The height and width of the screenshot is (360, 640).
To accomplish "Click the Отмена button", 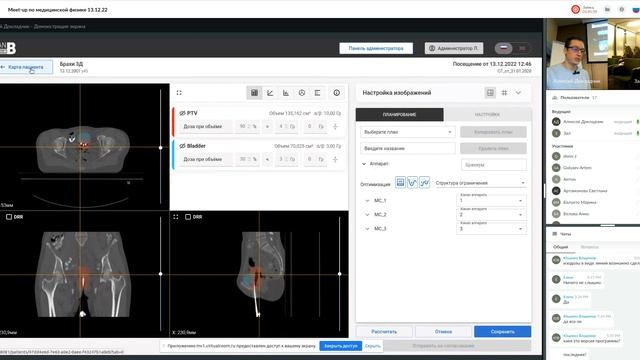I will pyautogui.click(x=443, y=331).
